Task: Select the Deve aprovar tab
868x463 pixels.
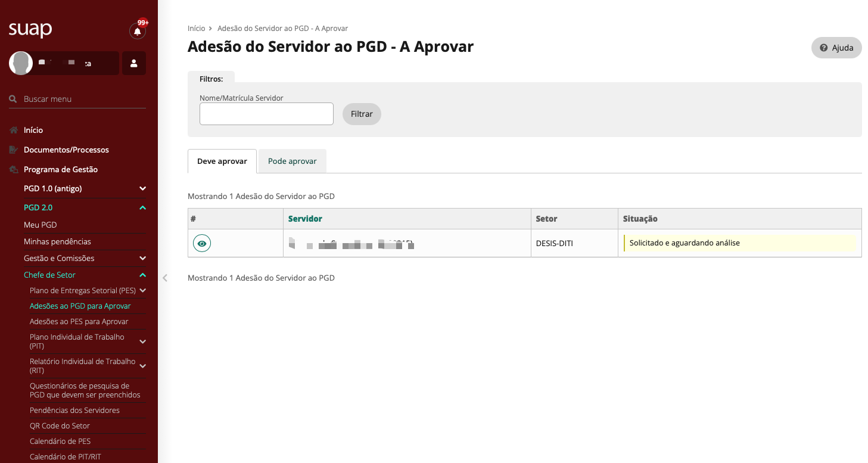Action: click(x=222, y=161)
